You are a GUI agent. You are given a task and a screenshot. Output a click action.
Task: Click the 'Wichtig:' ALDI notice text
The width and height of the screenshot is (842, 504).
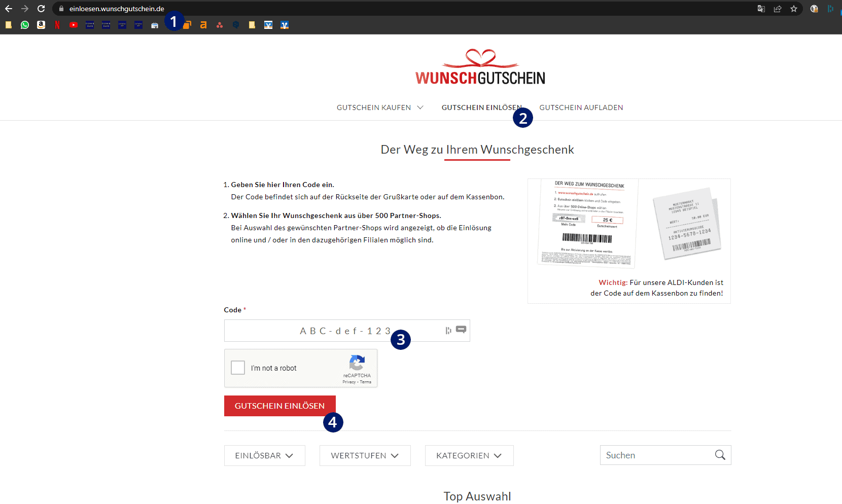(x=657, y=287)
